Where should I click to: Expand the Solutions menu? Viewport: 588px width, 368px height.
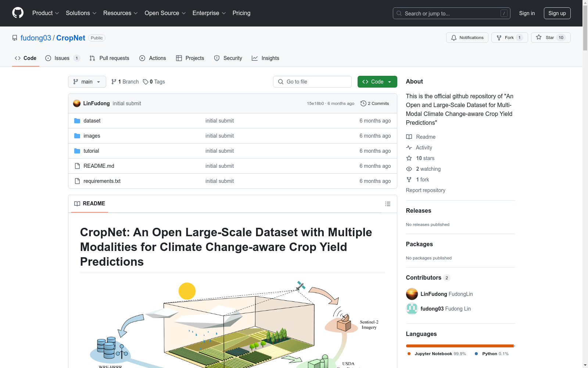point(81,13)
